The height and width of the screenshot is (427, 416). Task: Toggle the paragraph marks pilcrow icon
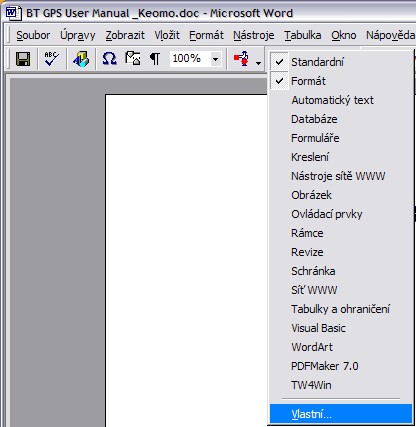pyautogui.click(x=155, y=59)
